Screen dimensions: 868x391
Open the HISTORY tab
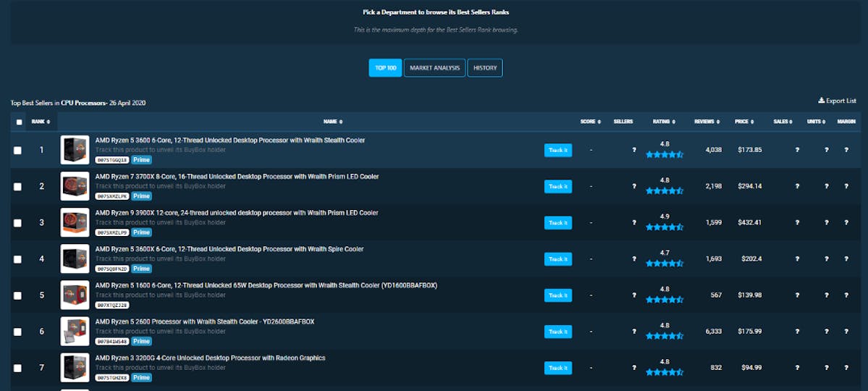(x=485, y=67)
